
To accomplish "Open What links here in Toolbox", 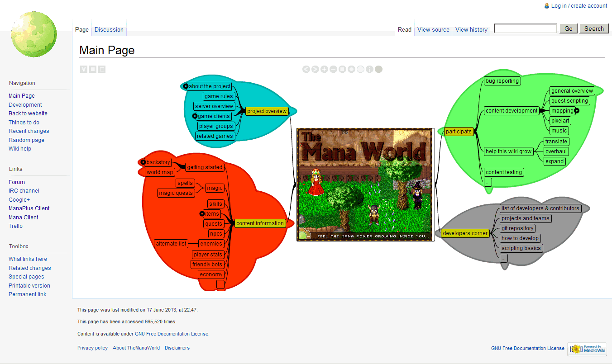I will click(28, 259).
